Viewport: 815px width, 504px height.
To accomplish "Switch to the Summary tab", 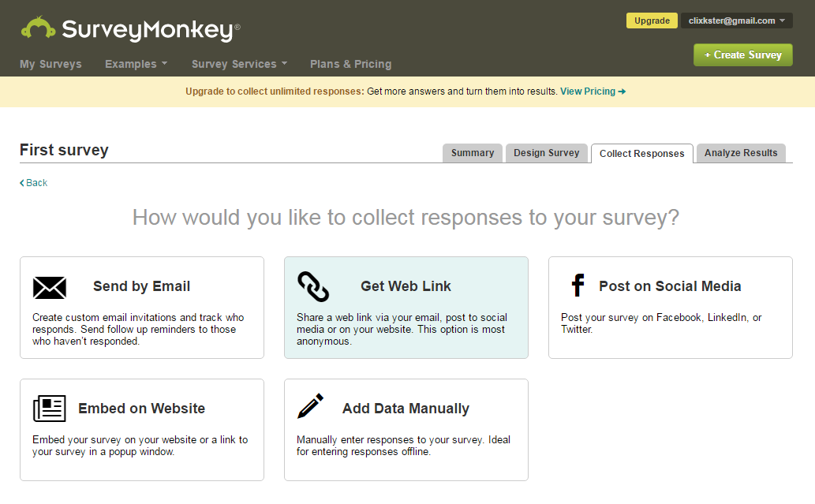I will point(472,153).
